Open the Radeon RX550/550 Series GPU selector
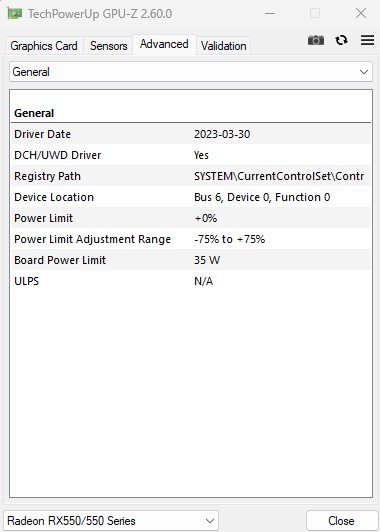Image resolution: width=380 pixels, height=532 pixels. pos(111,520)
